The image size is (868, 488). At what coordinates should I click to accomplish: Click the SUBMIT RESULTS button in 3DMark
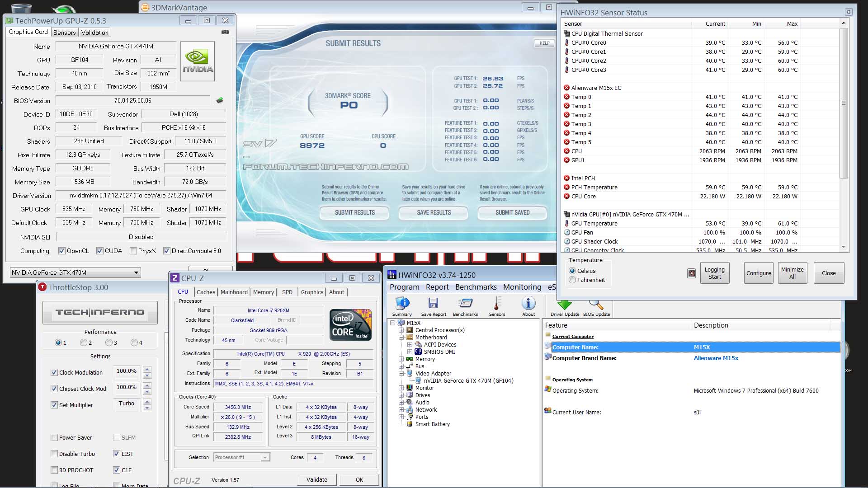[x=355, y=212]
